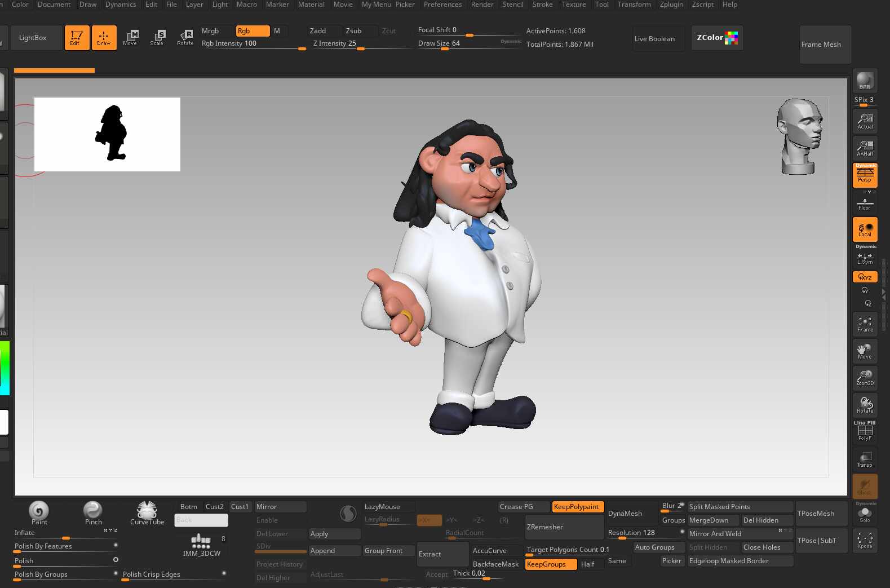This screenshot has width=890, height=588.
Task: Open the Zplugin menu
Action: click(671, 5)
